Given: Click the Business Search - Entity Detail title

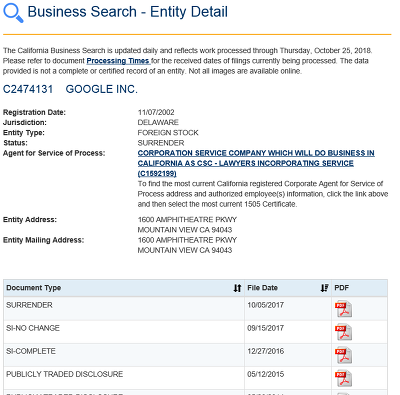Looking at the screenshot, I should (127, 12).
